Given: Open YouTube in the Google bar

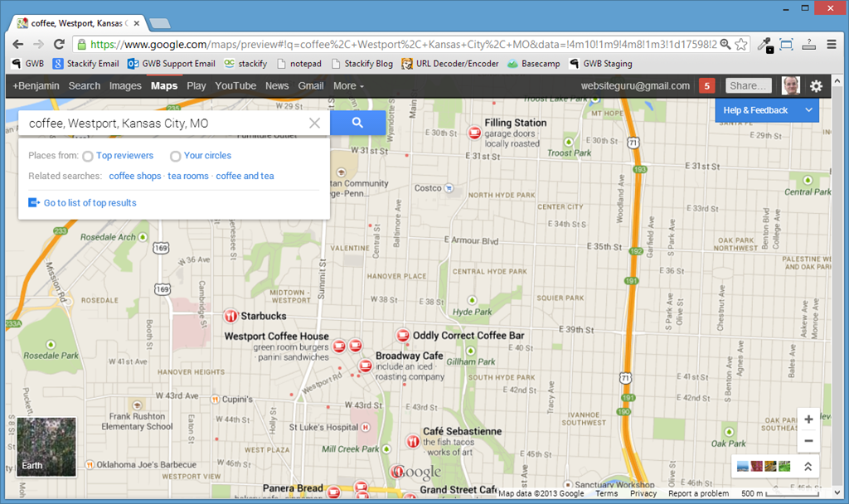Looking at the screenshot, I should point(235,85).
